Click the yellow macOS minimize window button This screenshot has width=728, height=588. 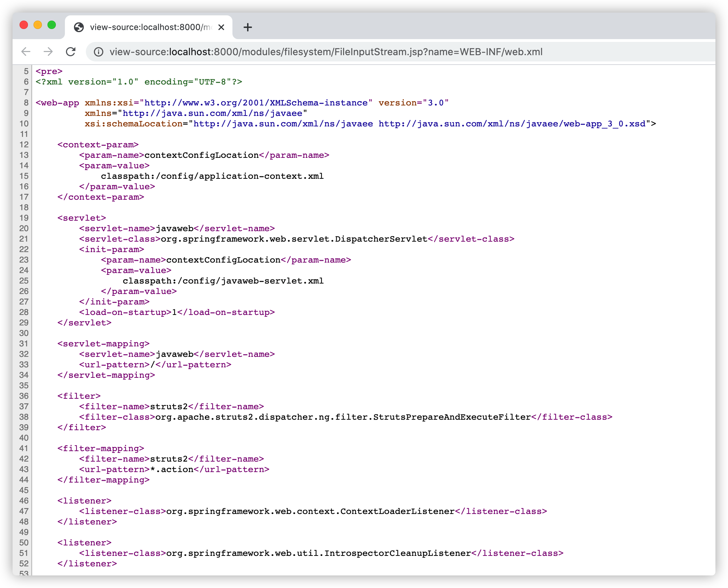(38, 25)
